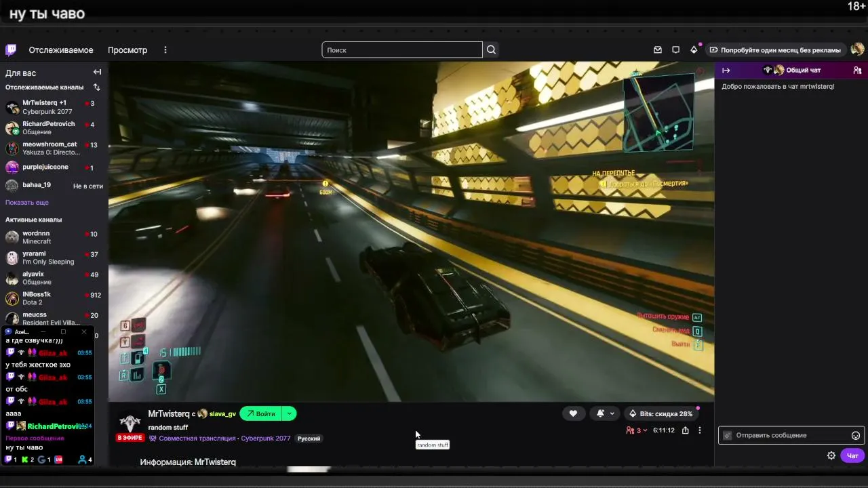Open meowshroom_cat channel in the sidebar
Screen dimensions: 868x488
[54, 148]
